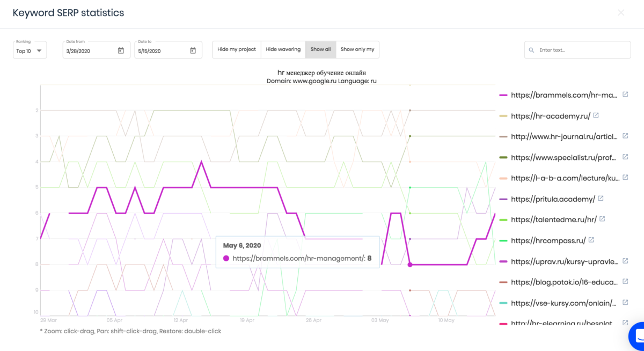Open the chat widget bubble

tap(638, 335)
